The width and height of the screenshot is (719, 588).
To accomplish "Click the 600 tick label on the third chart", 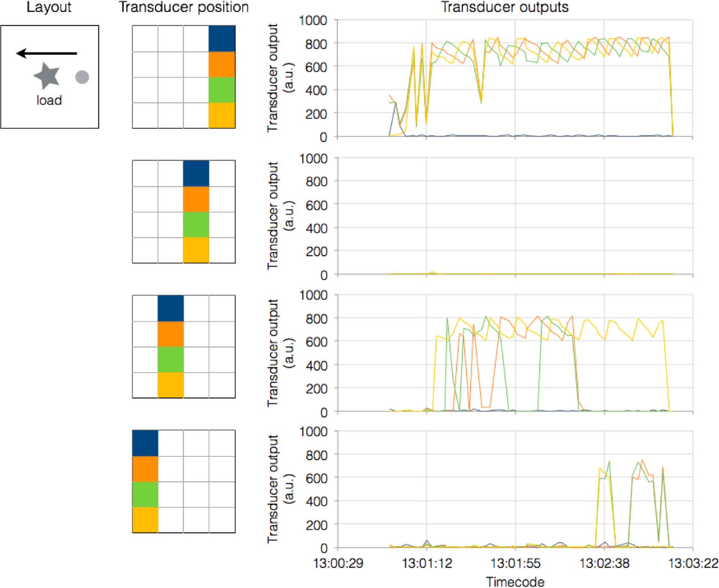I will pyautogui.click(x=316, y=341).
